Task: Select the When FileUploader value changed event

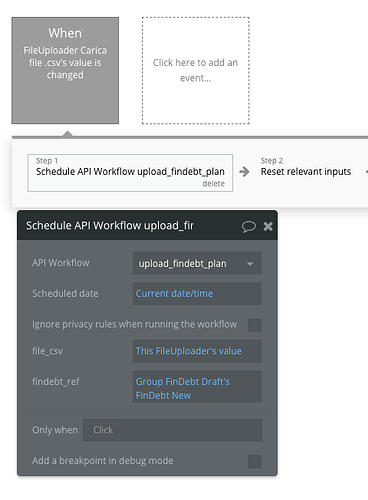Action: (65, 70)
